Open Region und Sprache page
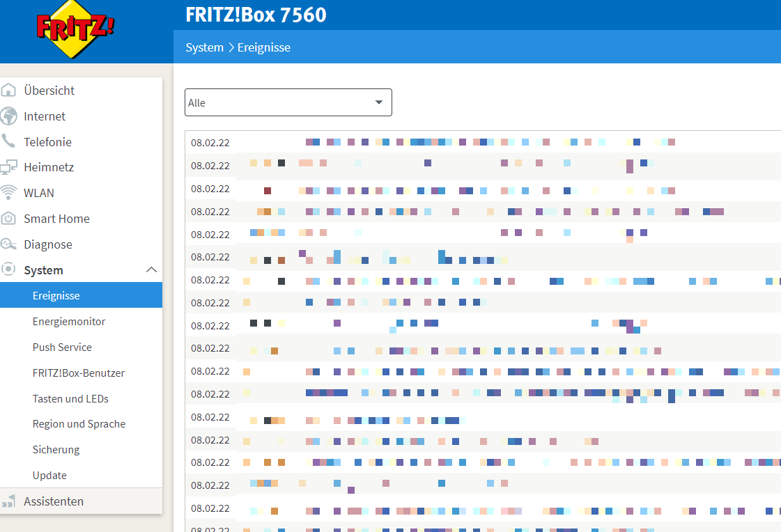 click(x=79, y=424)
